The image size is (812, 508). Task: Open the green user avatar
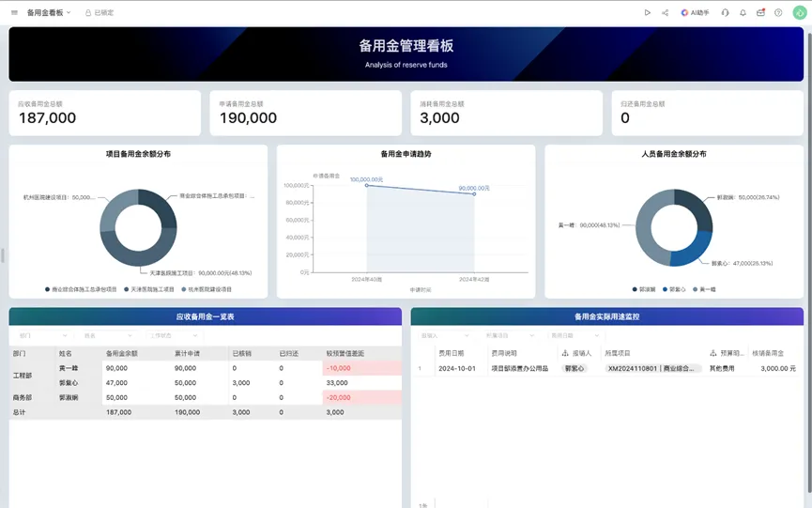tap(800, 12)
